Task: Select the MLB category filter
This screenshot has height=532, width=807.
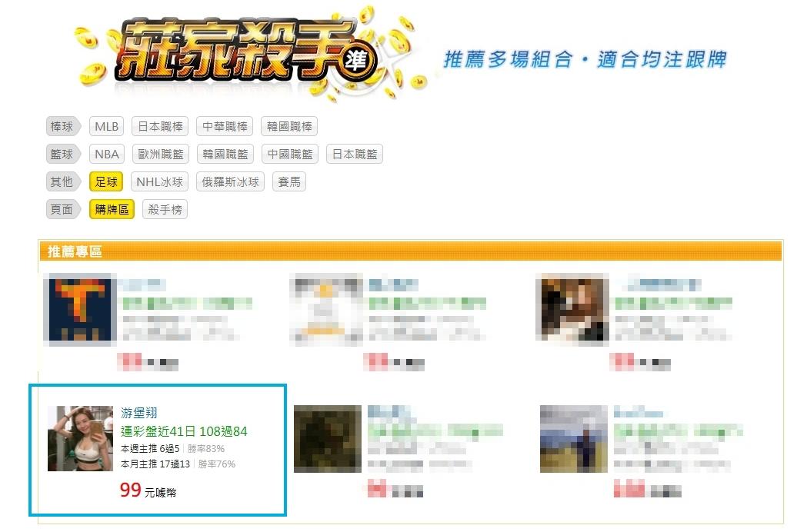Action: point(106,127)
